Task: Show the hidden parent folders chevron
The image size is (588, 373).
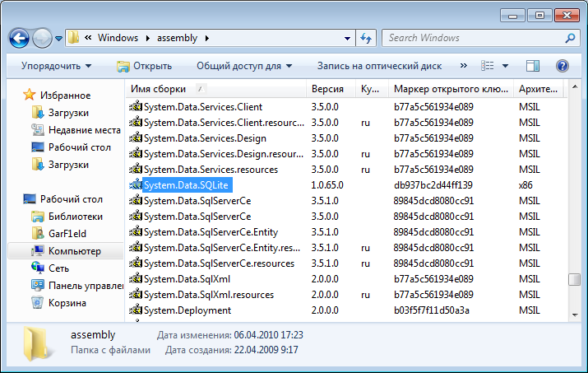Action: [88, 38]
